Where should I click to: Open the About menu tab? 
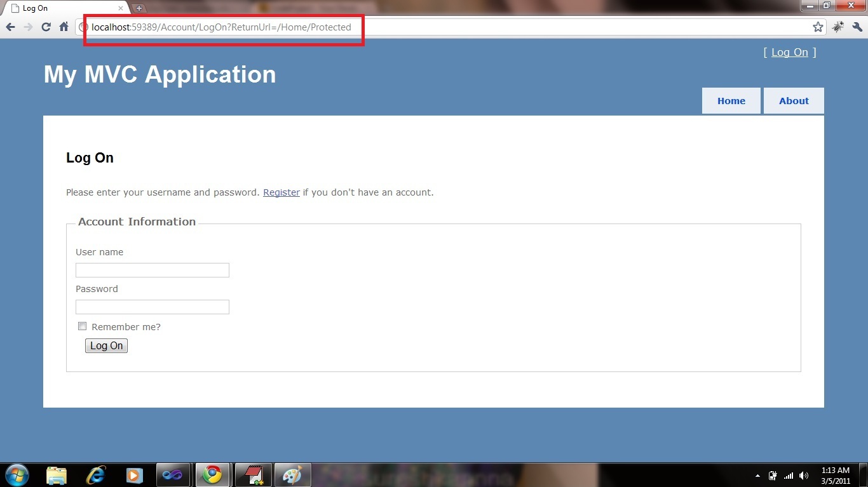pos(794,101)
